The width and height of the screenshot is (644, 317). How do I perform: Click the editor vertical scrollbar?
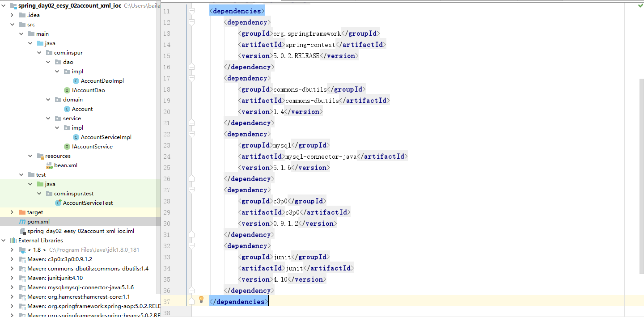coord(641,177)
